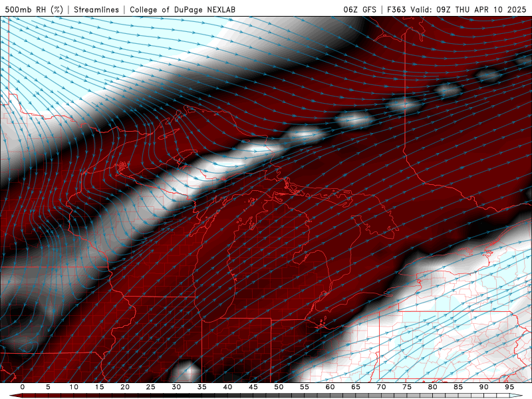Select the color bar label "40"
The image size is (532, 399).
pyautogui.click(x=227, y=387)
